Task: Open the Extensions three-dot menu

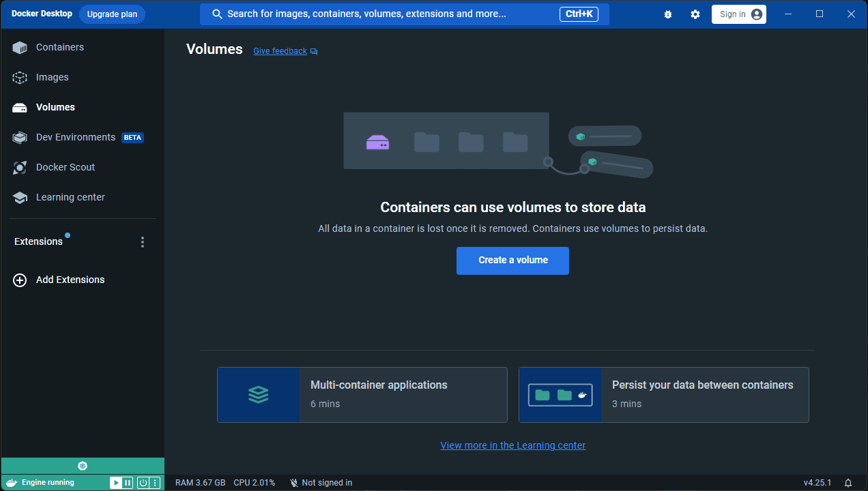Action: point(143,242)
